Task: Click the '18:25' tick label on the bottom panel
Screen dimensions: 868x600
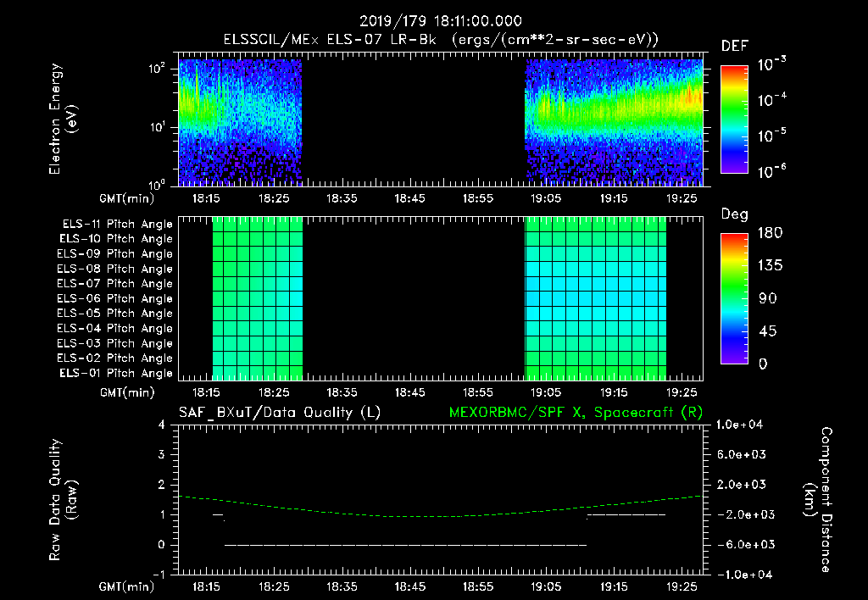Action: [x=274, y=586]
